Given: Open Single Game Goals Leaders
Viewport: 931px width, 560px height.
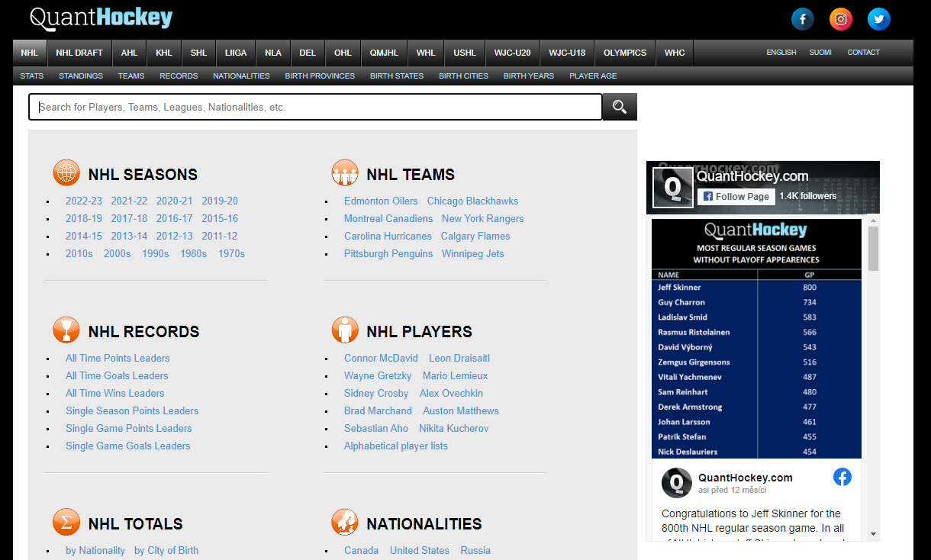Looking at the screenshot, I should coord(128,446).
